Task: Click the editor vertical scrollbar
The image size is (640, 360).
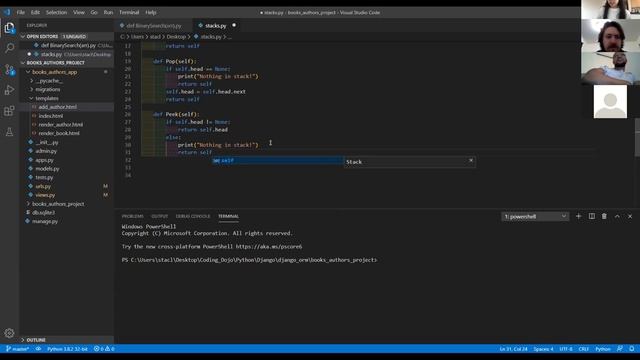Action: [x=637, y=137]
